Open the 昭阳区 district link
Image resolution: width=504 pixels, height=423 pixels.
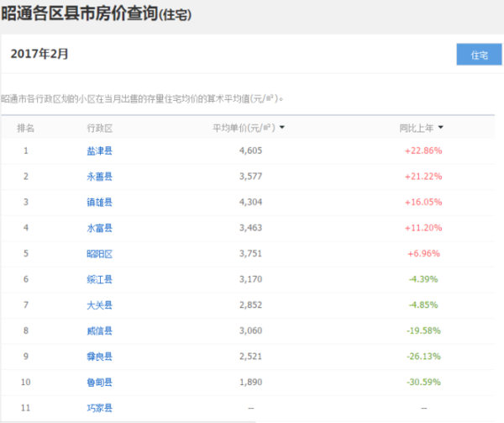99,253
